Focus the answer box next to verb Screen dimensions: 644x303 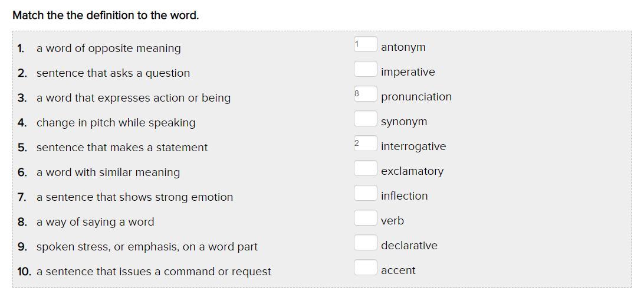pyautogui.click(x=365, y=219)
